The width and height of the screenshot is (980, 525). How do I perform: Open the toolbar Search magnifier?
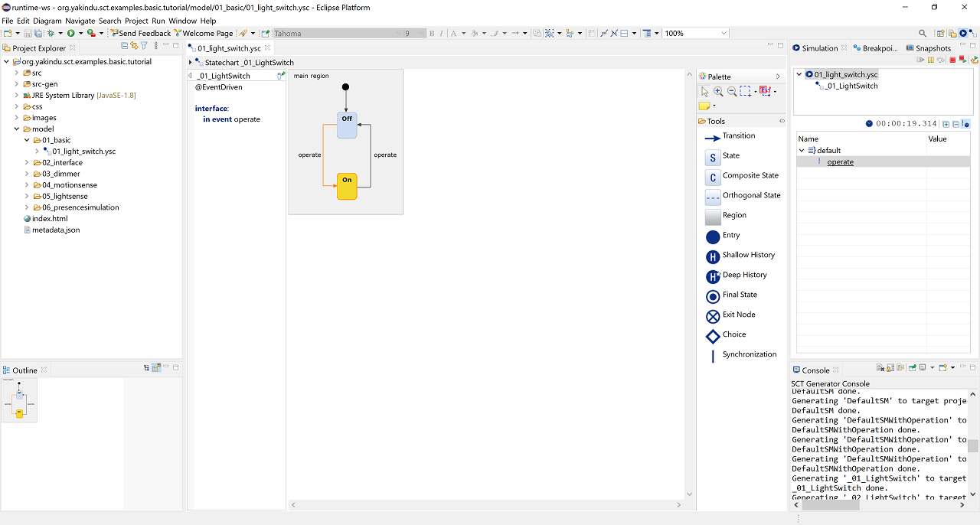click(923, 33)
